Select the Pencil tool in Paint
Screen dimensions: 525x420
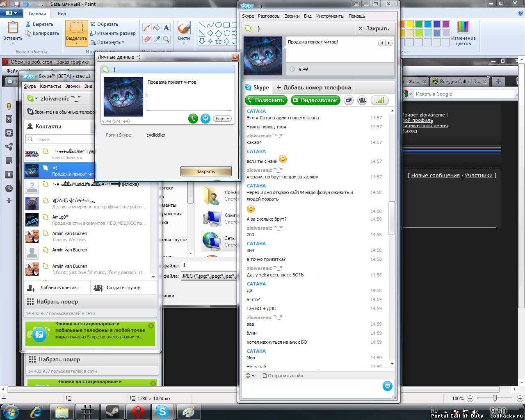tap(146, 28)
